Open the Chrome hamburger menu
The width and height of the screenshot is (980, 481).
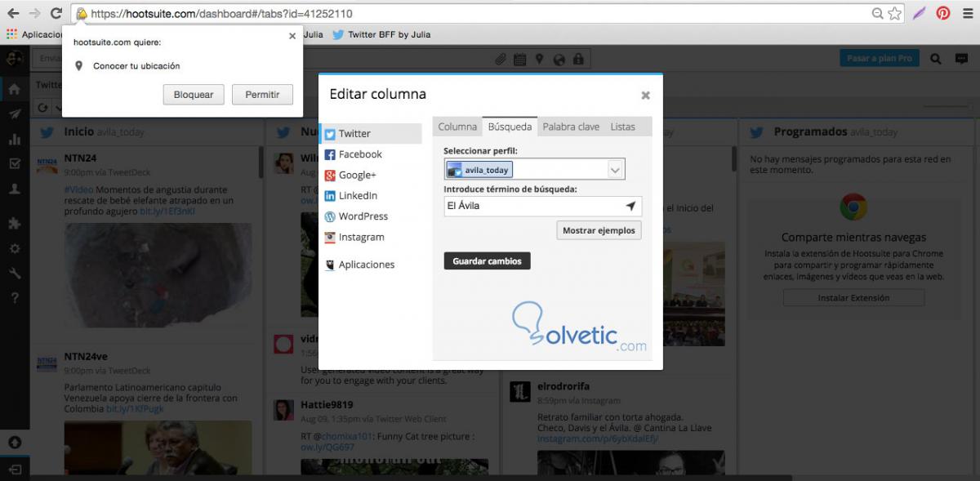[x=967, y=13]
